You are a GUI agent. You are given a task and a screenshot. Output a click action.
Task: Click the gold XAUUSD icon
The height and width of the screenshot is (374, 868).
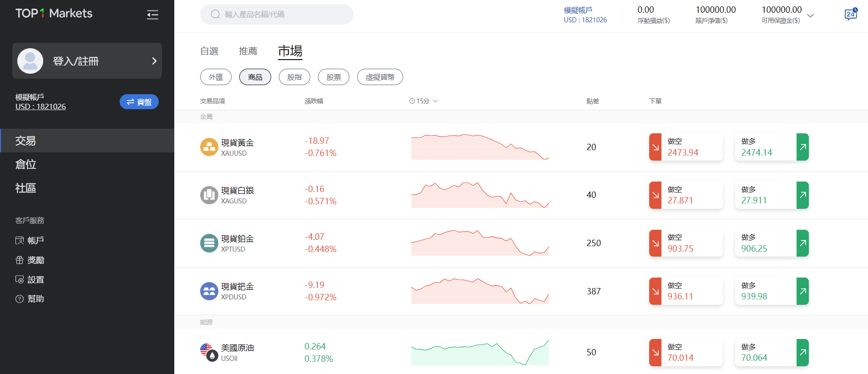tap(209, 147)
